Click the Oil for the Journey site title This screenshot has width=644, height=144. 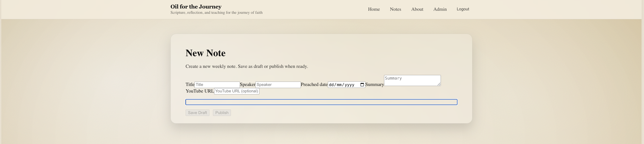coord(196,7)
